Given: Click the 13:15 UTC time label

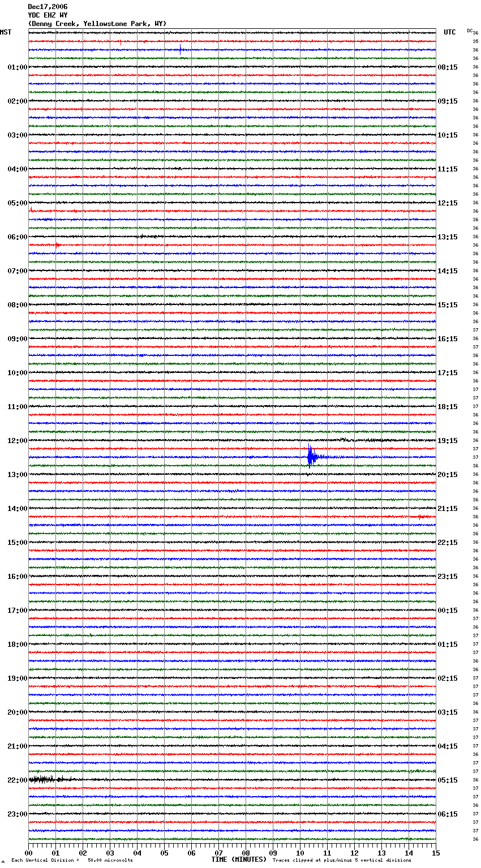Looking at the screenshot, I should tap(448, 237).
